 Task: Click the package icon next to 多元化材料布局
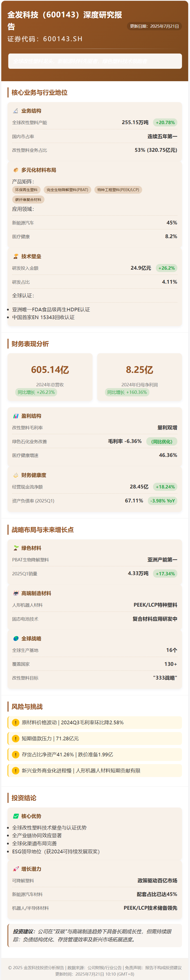click(x=16, y=170)
